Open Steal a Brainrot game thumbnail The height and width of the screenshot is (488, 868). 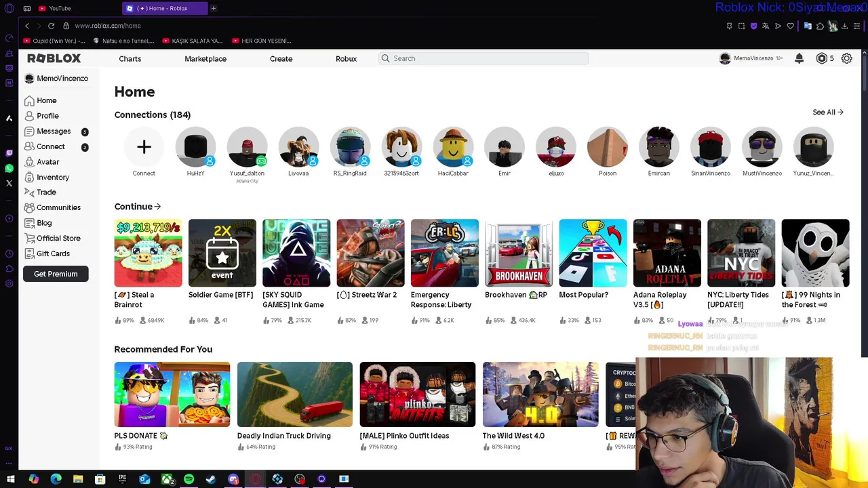pyautogui.click(x=148, y=253)
